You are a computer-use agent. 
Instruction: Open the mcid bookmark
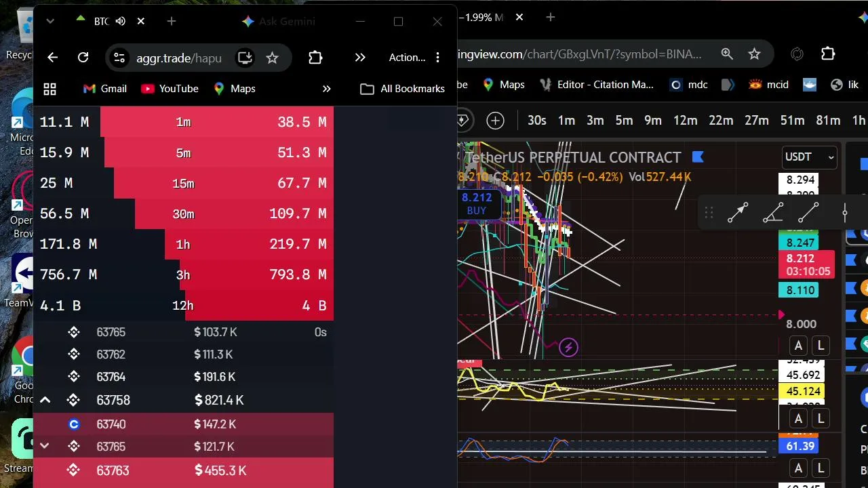(768, 85)
